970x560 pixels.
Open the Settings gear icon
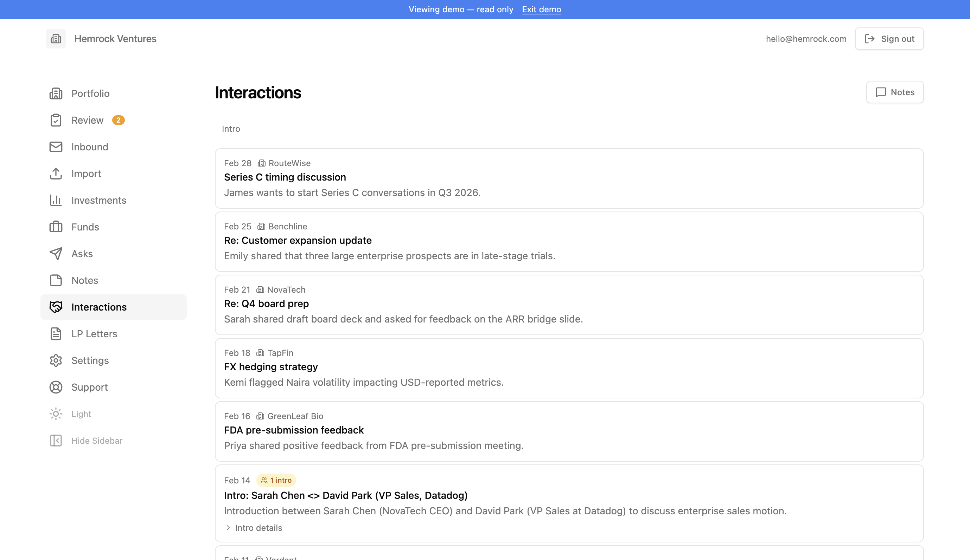point(56,360)
